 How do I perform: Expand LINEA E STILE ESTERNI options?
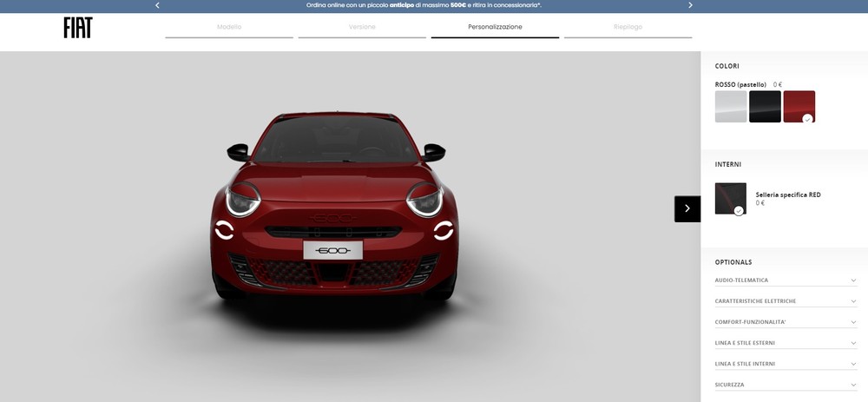786,343
